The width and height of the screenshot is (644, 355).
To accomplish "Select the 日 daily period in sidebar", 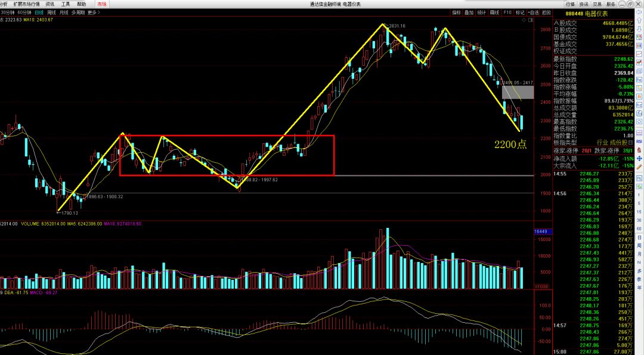I will pos(639,237).
